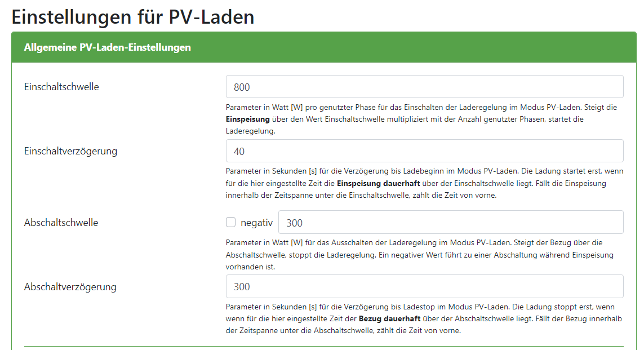
Task: Click the Einschaltschwelle input field showing 800
Action: click(x=424, y=87)
